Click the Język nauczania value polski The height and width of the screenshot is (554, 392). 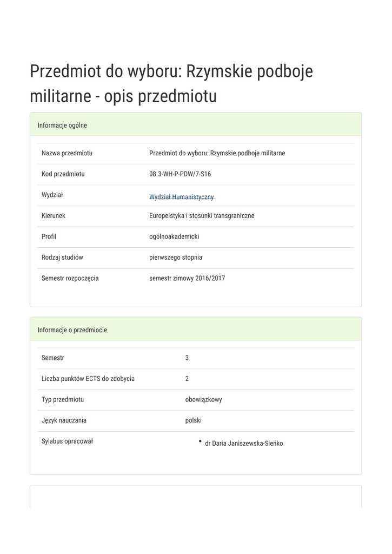194,420
